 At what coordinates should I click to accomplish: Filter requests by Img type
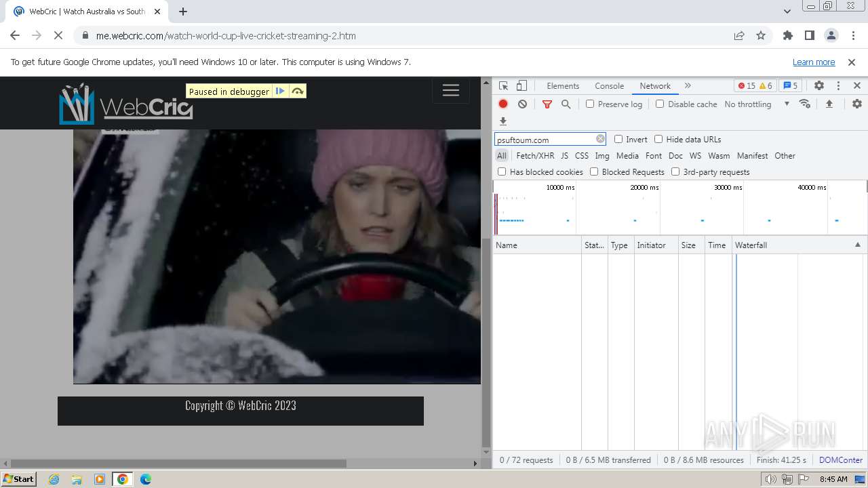pyautogui.click(x=602, y=156)
